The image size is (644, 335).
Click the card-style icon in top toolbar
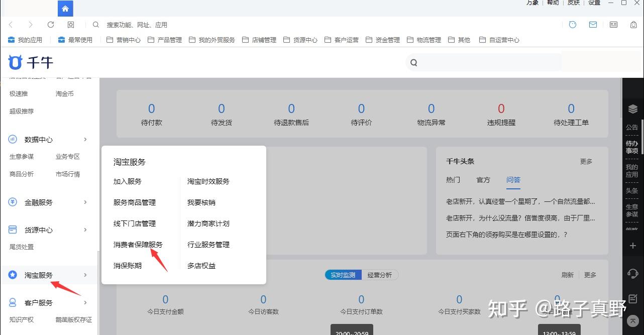(613, 24)
